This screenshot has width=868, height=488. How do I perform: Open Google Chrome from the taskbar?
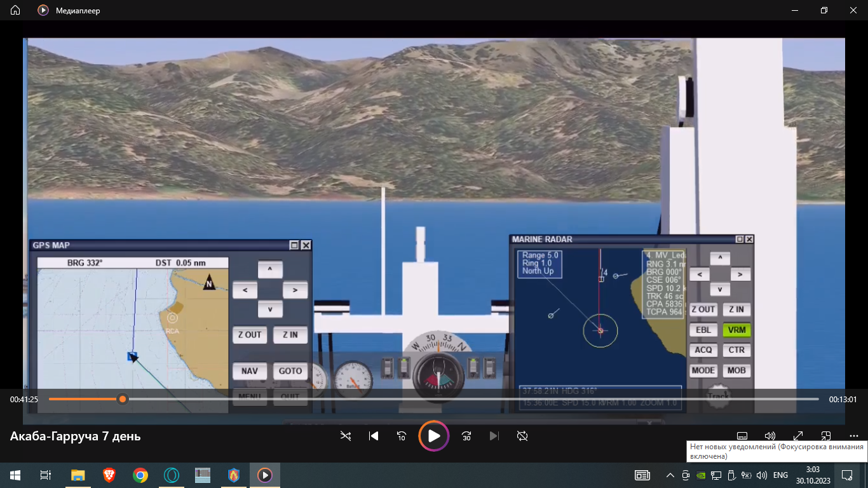tap(140, 475)
